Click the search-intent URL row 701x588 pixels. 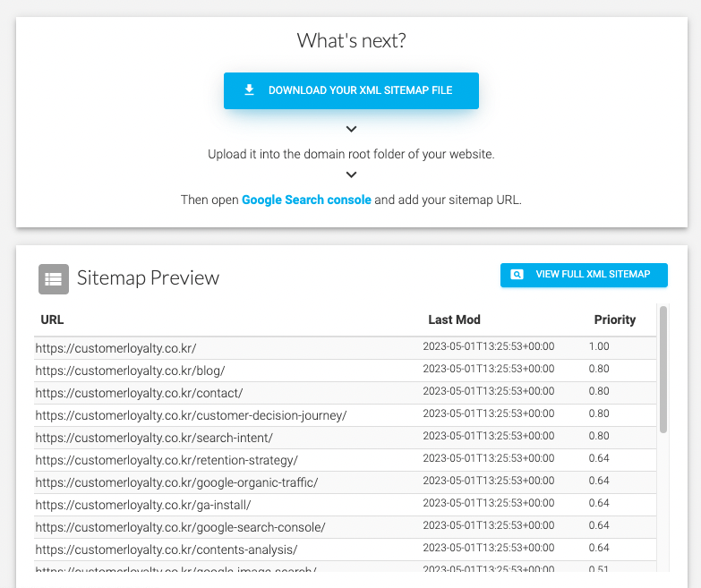pyautogui.click(x=154, y=438)
